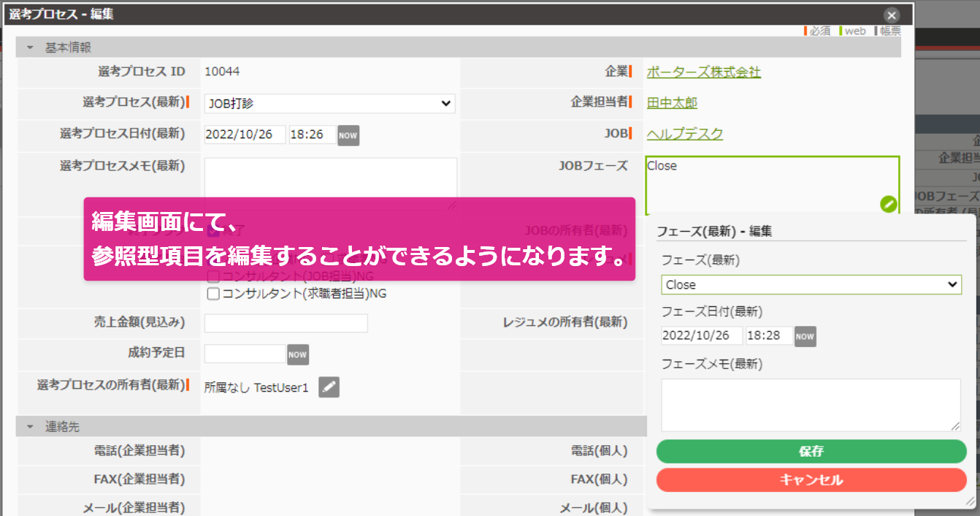Click NOW icon beside 選考プロセス日付

coord(348,135)
